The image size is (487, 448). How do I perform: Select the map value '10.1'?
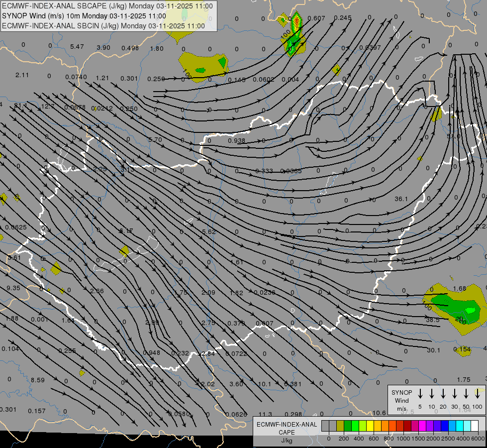tap(264, 384)
